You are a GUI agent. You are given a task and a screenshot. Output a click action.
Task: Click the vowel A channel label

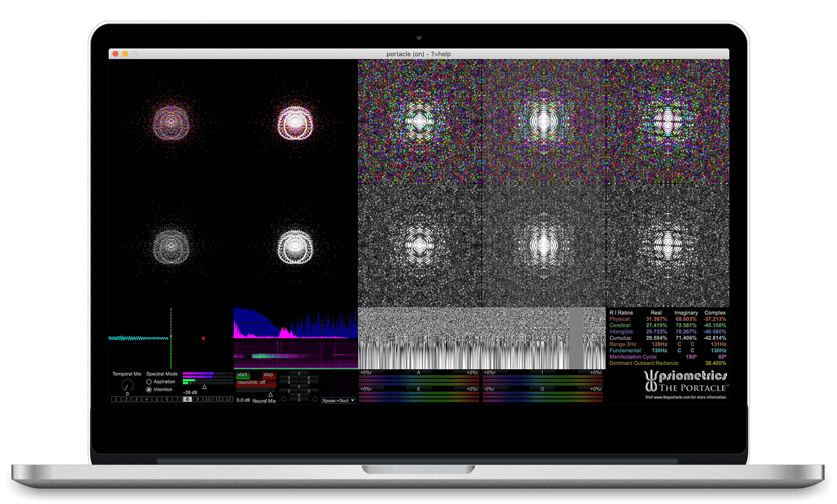[x=418, y=373]
